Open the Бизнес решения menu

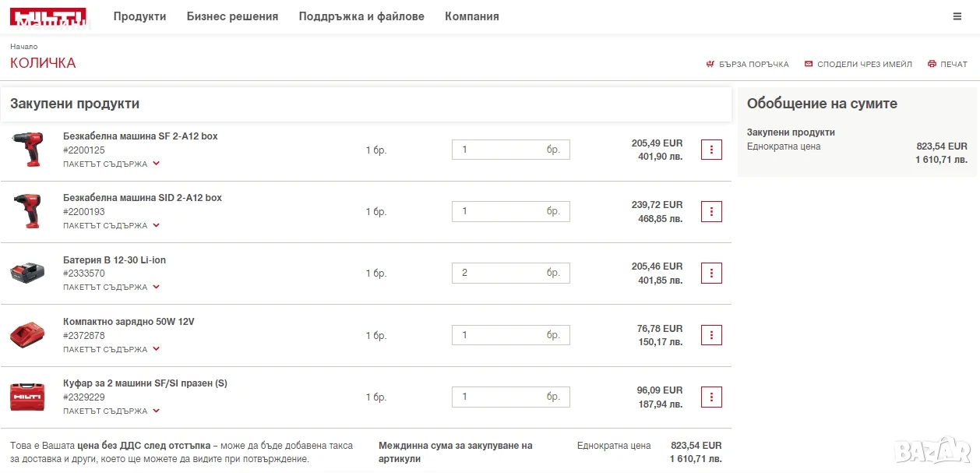[232, 16]
